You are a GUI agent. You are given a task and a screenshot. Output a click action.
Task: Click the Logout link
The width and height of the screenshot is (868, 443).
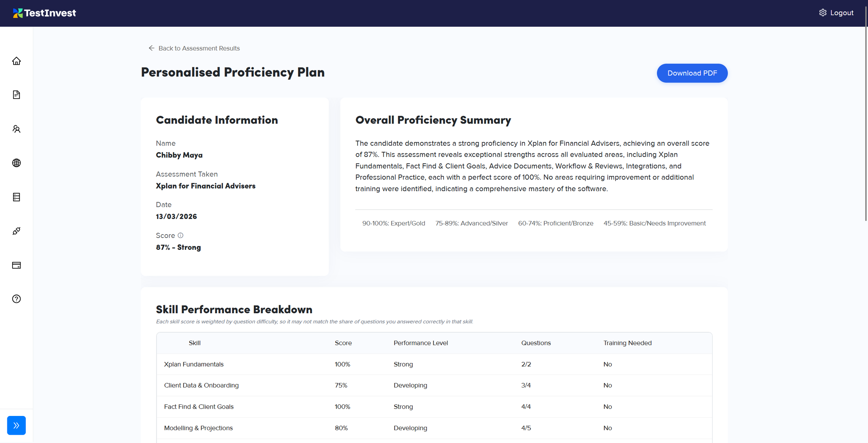click(842, 13)
